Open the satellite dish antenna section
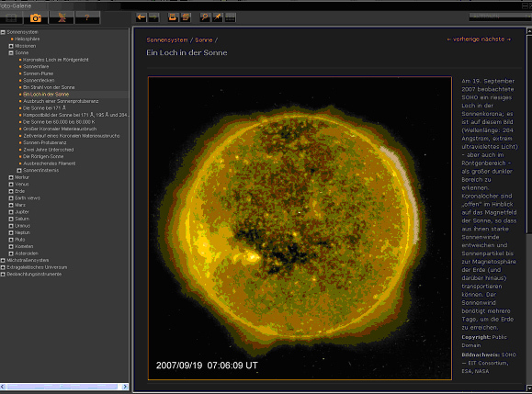The width and height of the screenshot is (532, 394). click(62, 17)
